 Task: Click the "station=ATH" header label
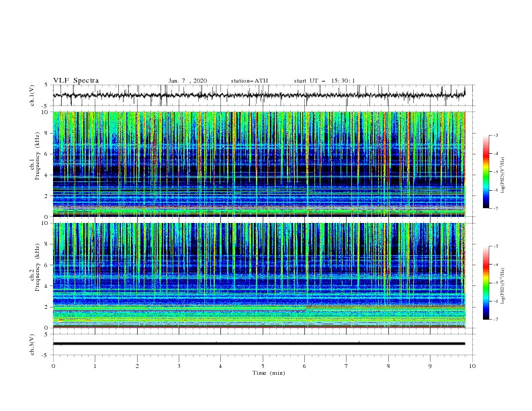point(249,81)
